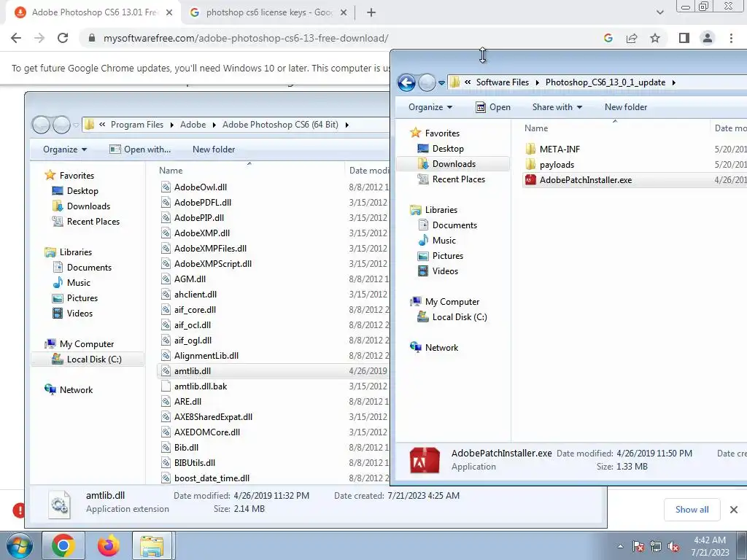
Task: Expand arrow after Adobe Photoshop CS6 (64 Bit) breadcrumb
Action: (347, 125)
